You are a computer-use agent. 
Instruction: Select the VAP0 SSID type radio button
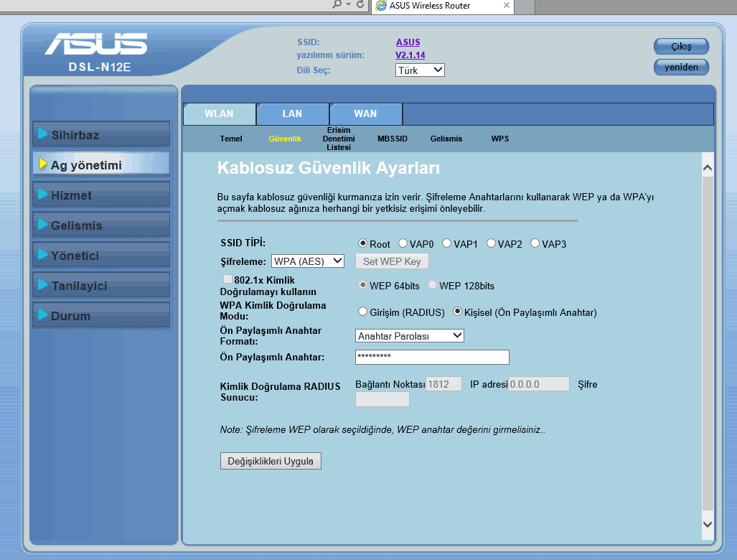(403, 243)
